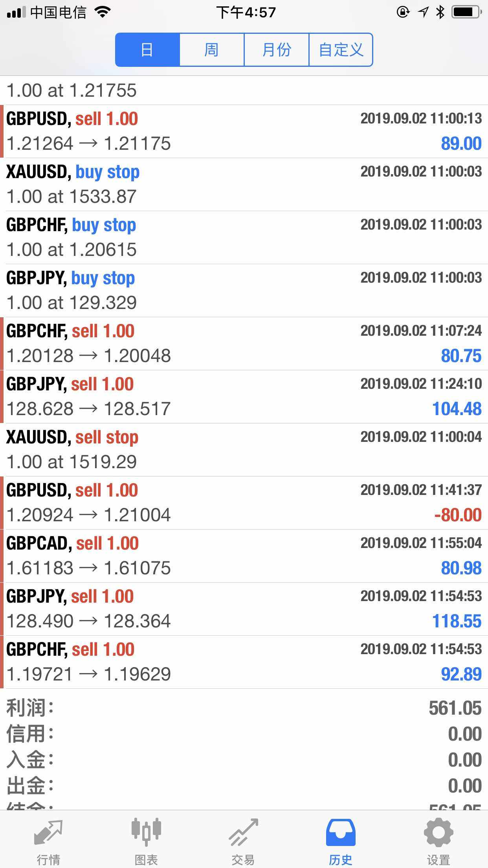Tap the Bluetooth status icon
This screenshot has width=488, height=868.
[x=440, y=12]
